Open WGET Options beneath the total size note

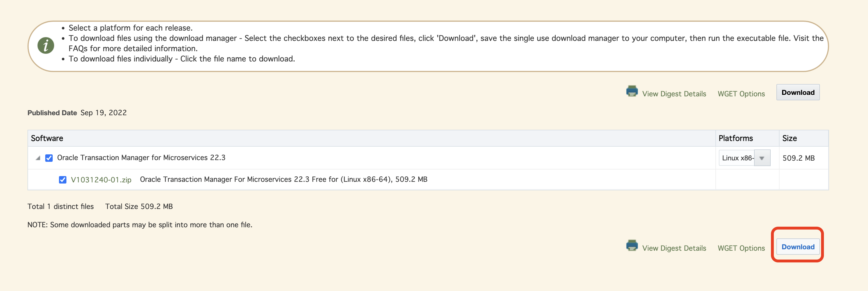tap(741, 248)
